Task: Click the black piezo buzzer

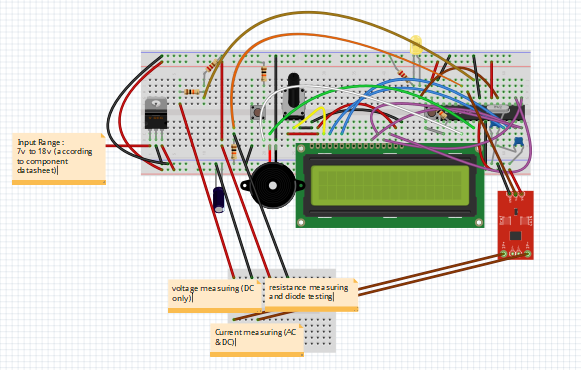Action: tap(272, 185)
